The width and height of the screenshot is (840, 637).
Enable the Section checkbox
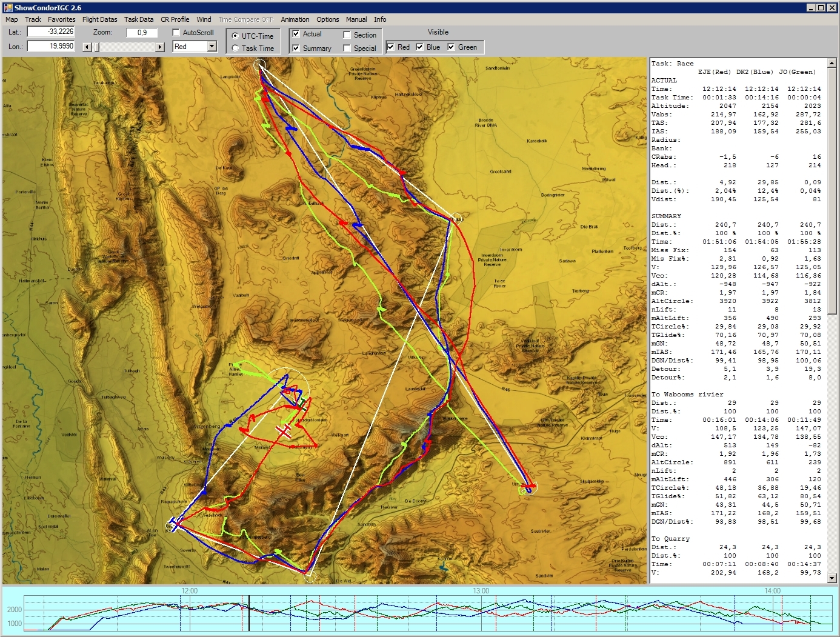pos(347,35)
